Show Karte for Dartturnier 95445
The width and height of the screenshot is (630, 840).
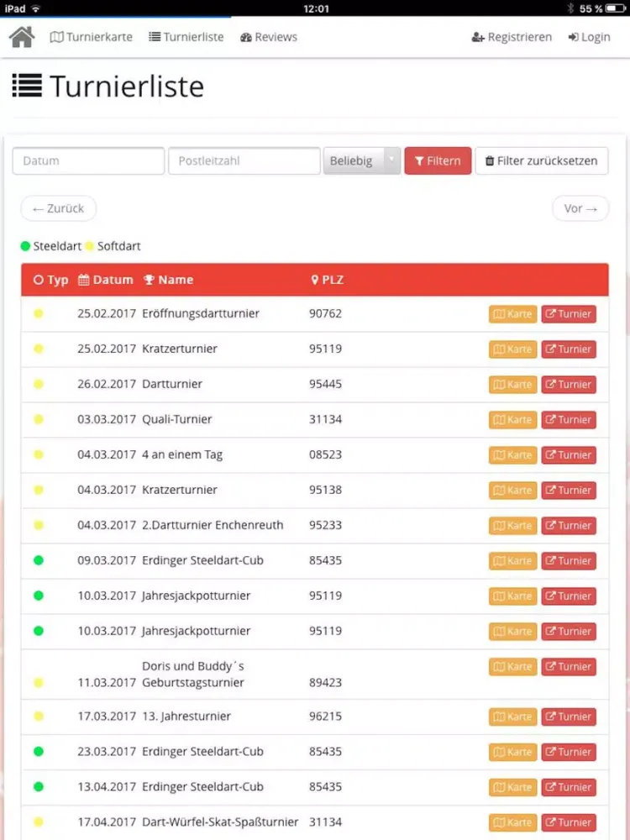click(x=512, y=385)
